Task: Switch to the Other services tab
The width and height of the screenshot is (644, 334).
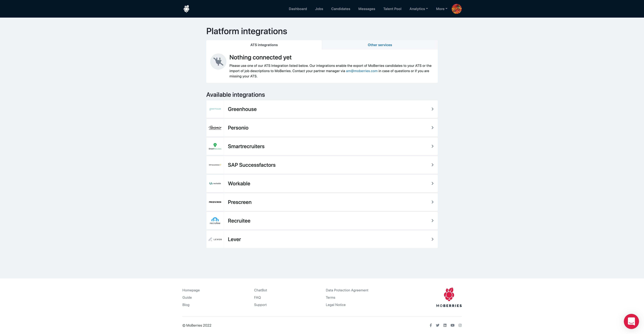Action: pos(379,45)
